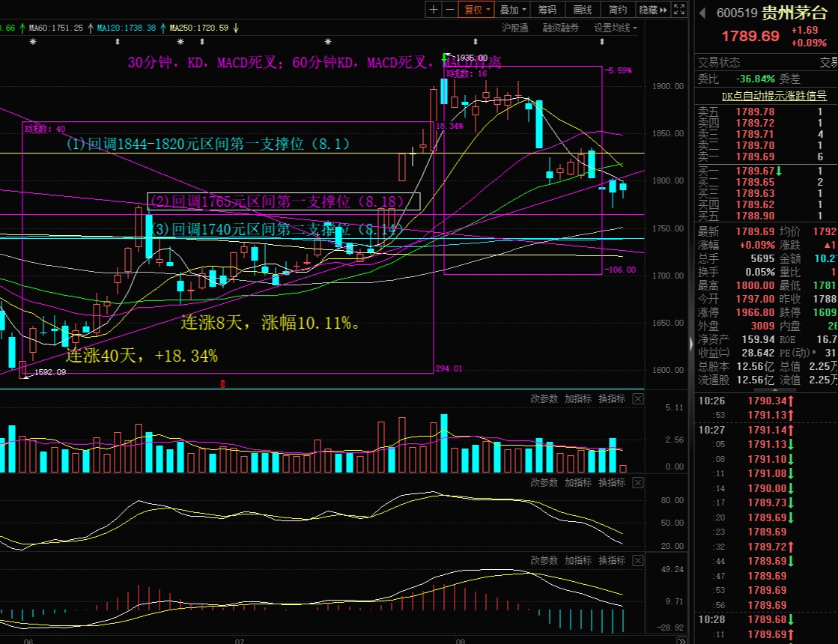Image resolution: width=838 pixels, height=644 pixels.
Task: Click 改参数 in the KD panel
Action: [544, 482]
